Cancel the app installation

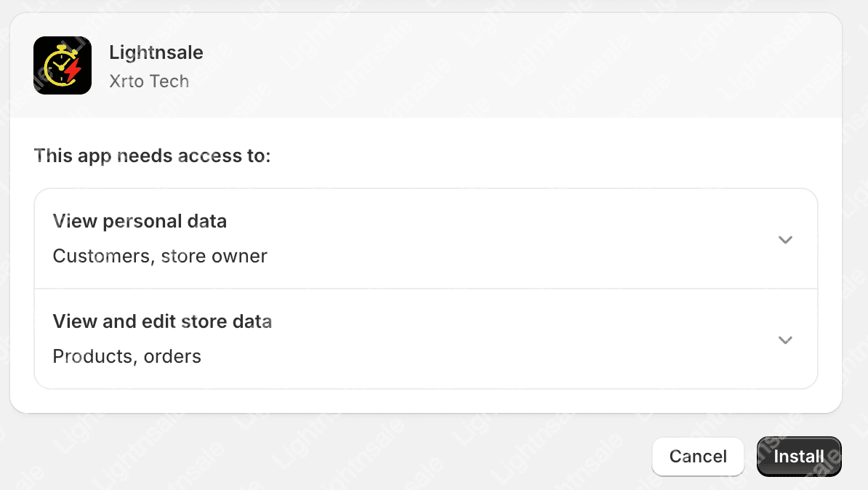pyautogui.click(x=697, y=457)
